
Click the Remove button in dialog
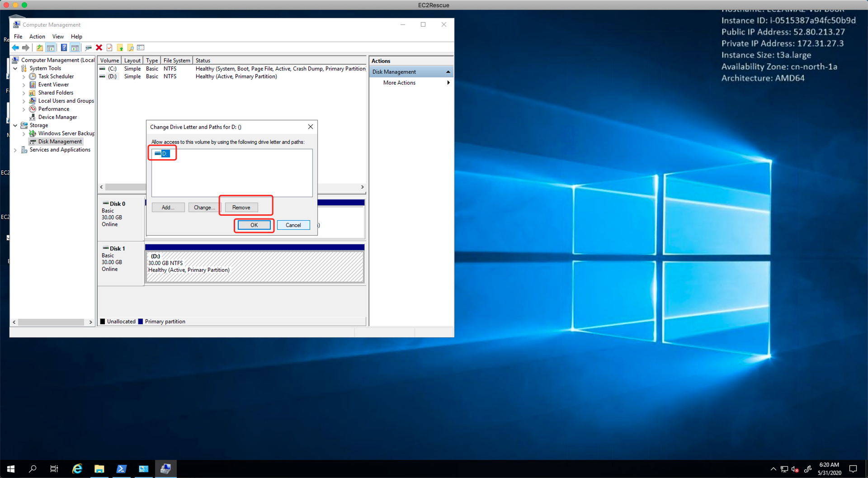(x=241, y=208)
